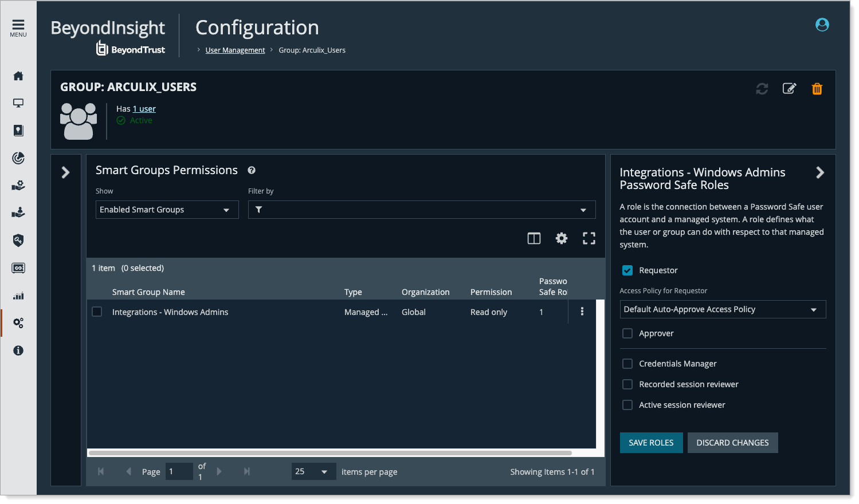Go to the last page

coord(247,471)
